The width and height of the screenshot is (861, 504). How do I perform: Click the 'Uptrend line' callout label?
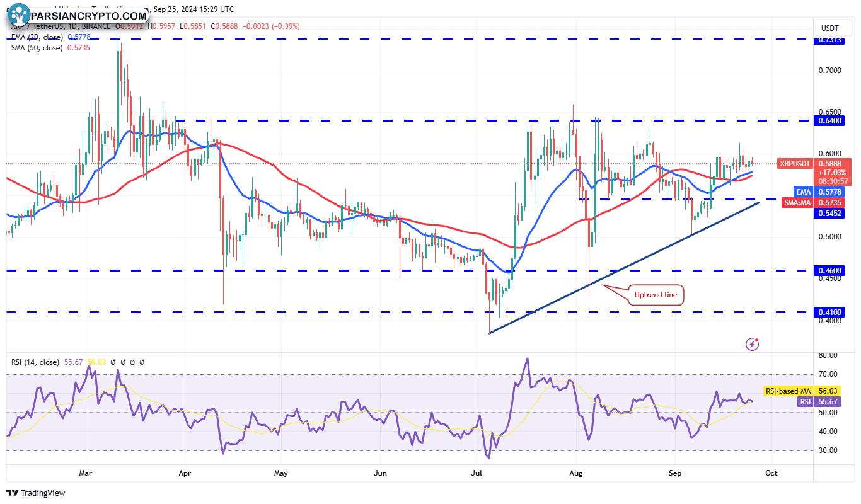pos(656,295)
